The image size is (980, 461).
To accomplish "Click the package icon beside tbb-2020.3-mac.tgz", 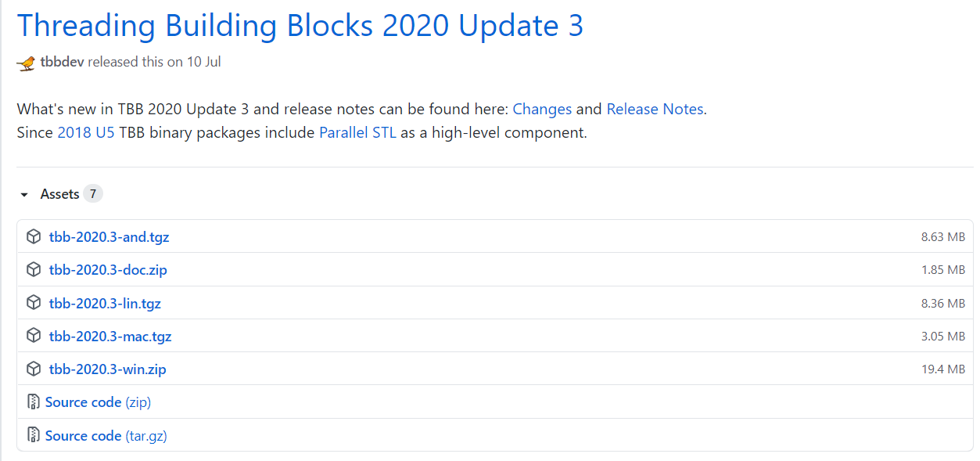I will (33, 336).
